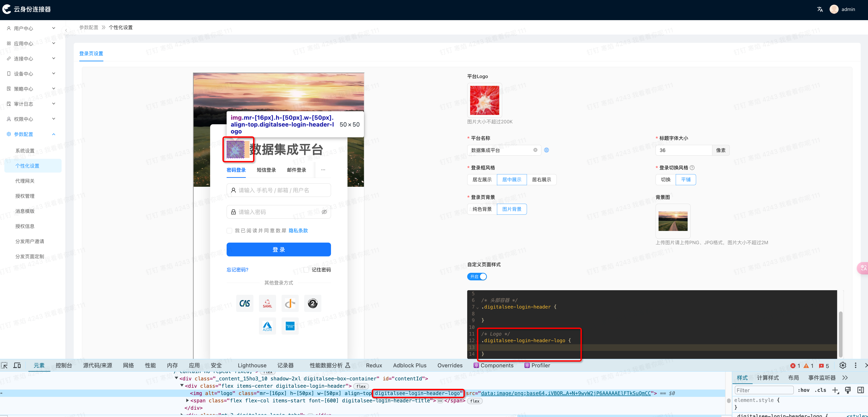
Task: Select 平铺 login switch style
Action: (x=686, y=179)
